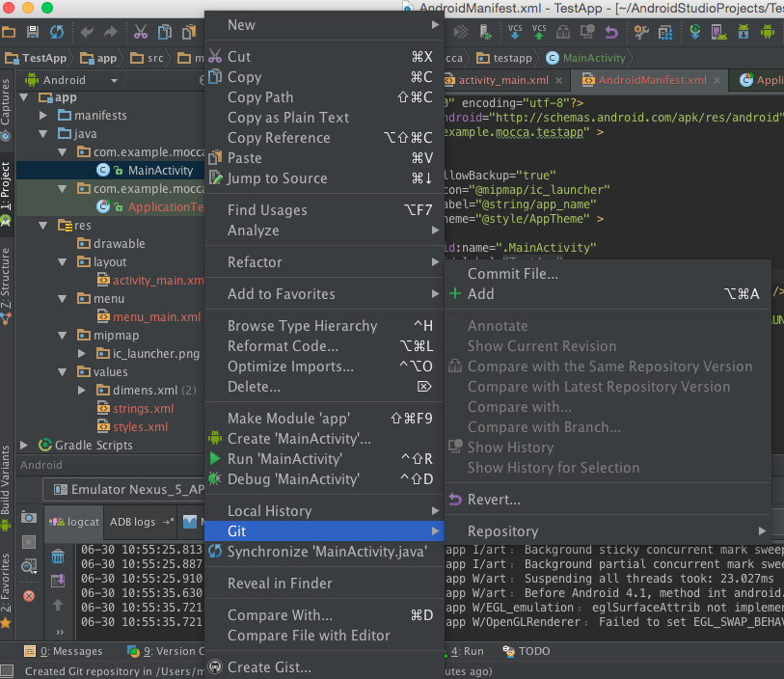Open the Repository submenu under Git
This screenshot has width=784, height=679.
coord(608,531)
